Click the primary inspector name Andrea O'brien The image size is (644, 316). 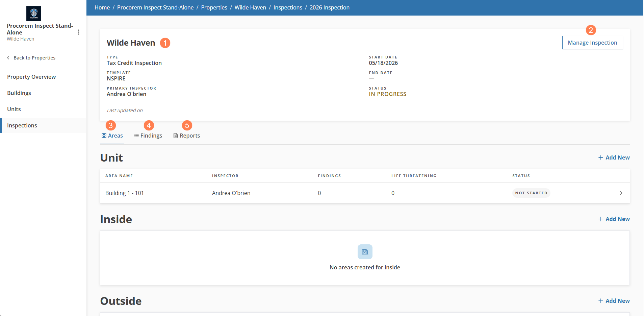click(127, 94)
